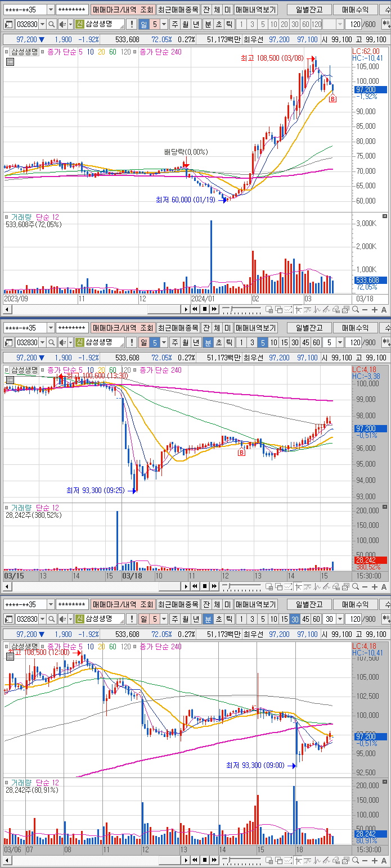Click the grid settings icon in the bottom chart
This screenshot has height=868, width=391.
click(x=10, y=655)
